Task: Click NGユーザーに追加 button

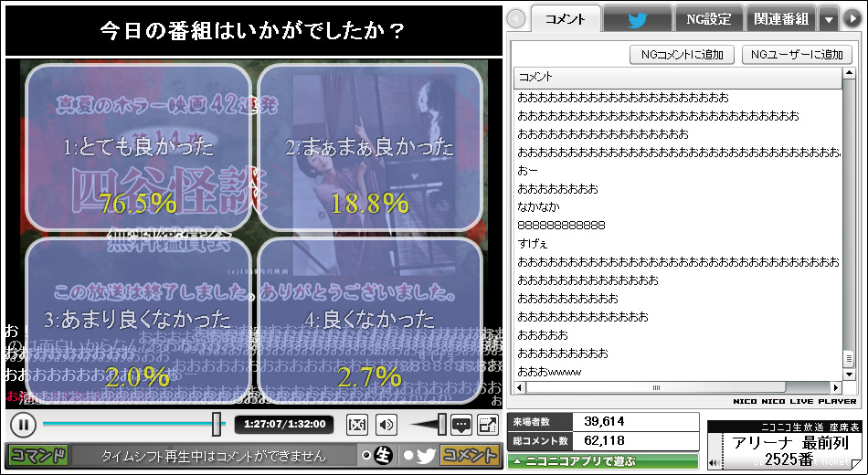Action: click(797, 54)
